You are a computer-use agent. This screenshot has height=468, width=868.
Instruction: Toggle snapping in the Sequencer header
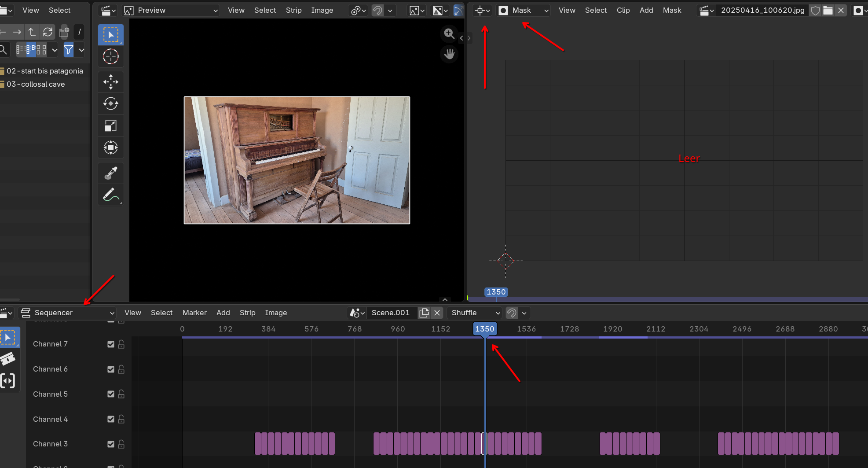point(512,313)
